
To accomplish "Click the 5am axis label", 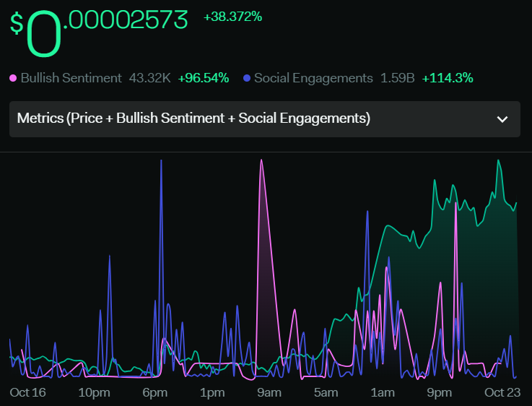I will (326, 393).
